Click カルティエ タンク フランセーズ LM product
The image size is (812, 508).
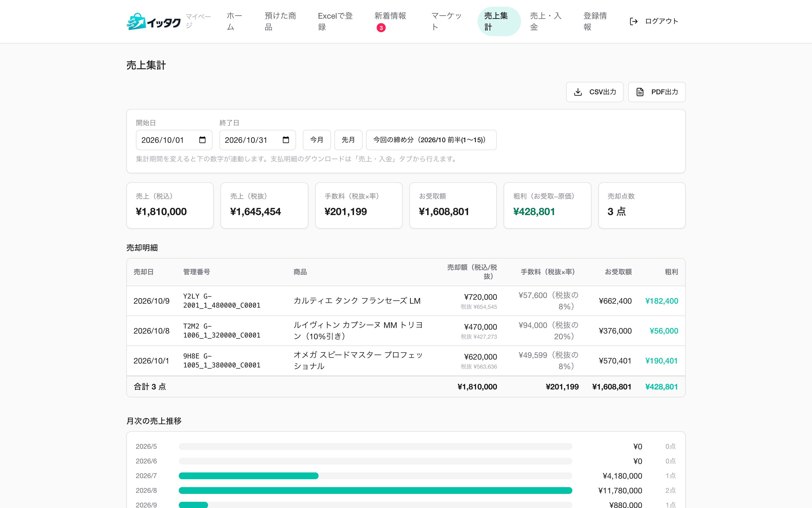pyautogui.click(x=357, y=301)
